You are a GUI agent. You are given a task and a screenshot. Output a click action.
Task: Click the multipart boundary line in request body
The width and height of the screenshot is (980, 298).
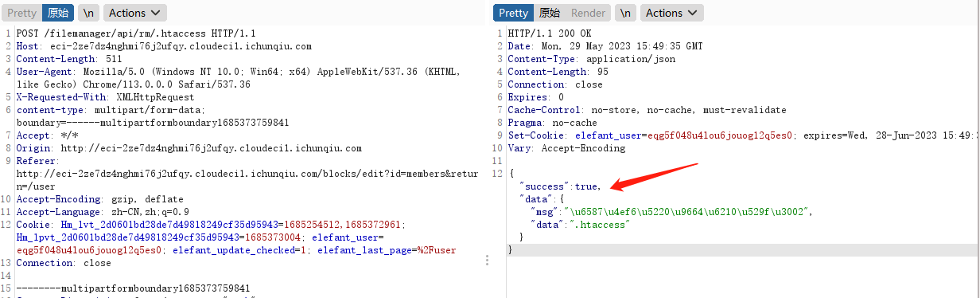[x=134, y=288]
